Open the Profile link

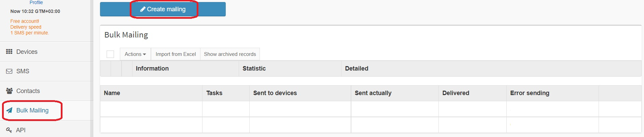[x=36, y=2]
